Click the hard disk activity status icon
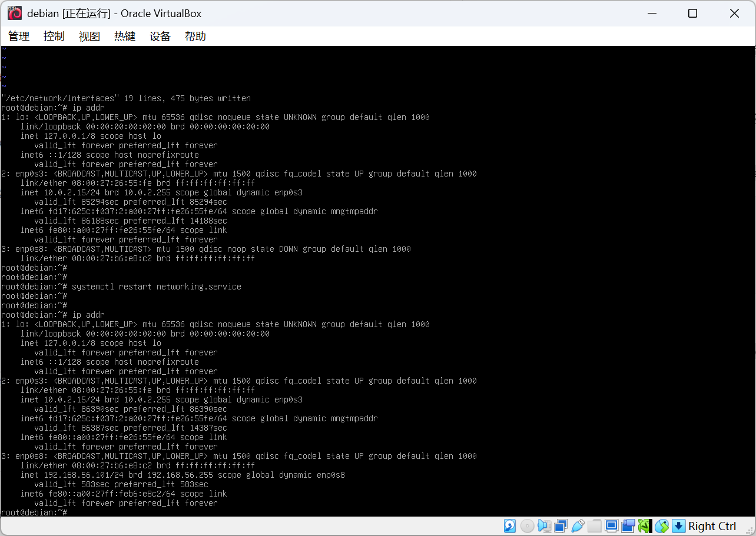The image size is (756, 536). (510, 526)
